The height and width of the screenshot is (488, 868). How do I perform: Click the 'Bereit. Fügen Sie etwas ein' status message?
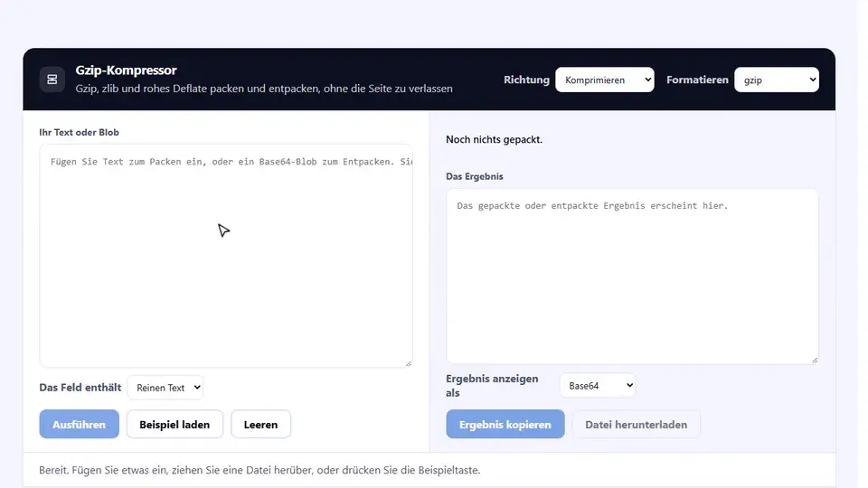259,470
